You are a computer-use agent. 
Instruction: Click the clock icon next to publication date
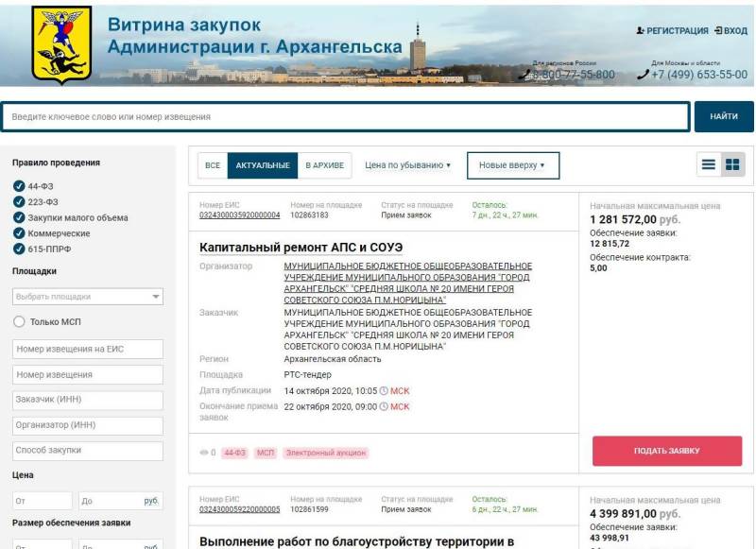point(384,391)
